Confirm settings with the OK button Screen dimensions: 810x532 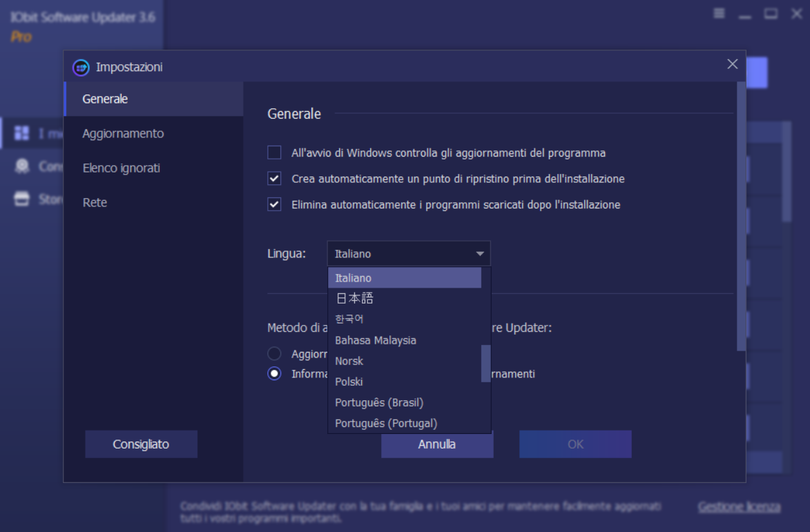pyautogui.click(x=575, y=444)
